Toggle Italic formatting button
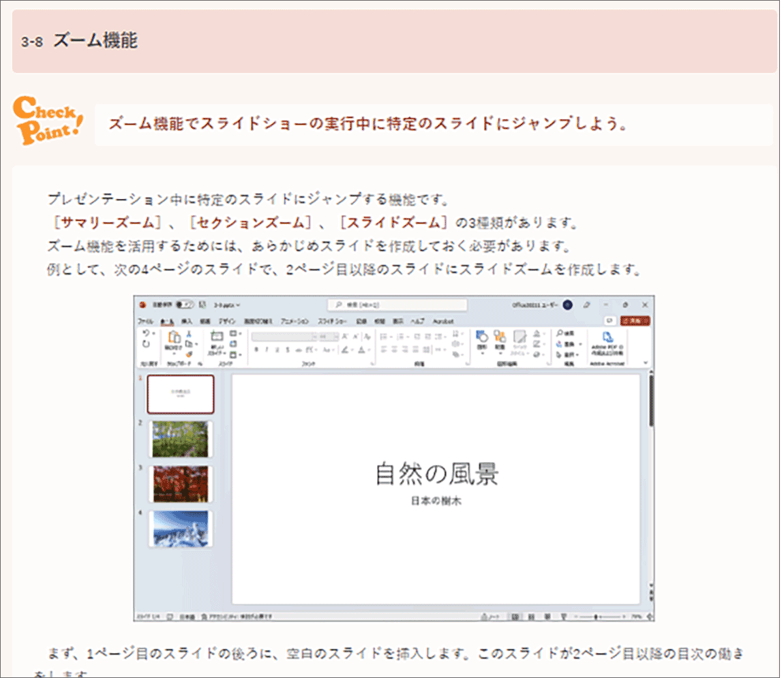The width and height of the screenshot is (784, 678). [x=267, y=350]
